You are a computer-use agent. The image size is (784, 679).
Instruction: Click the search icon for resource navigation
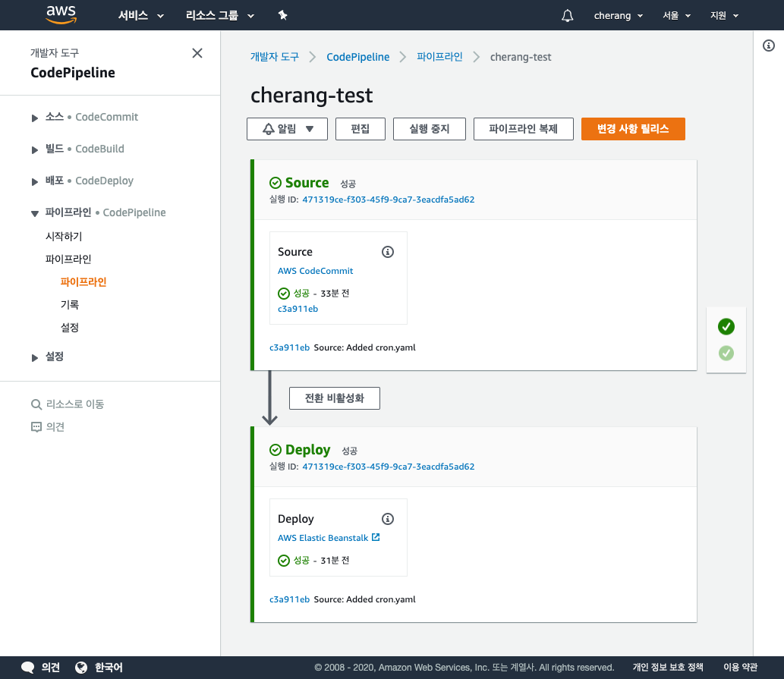[36, 404]
